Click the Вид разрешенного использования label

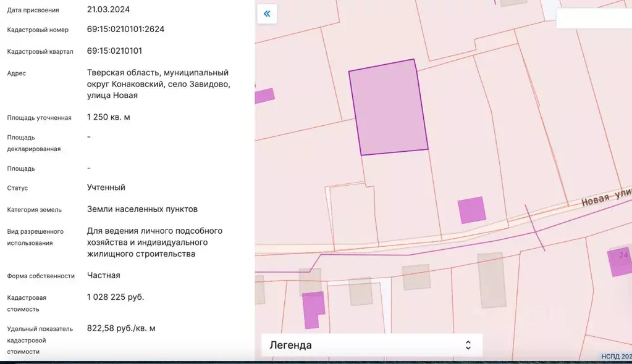click(x=35, y=237)
